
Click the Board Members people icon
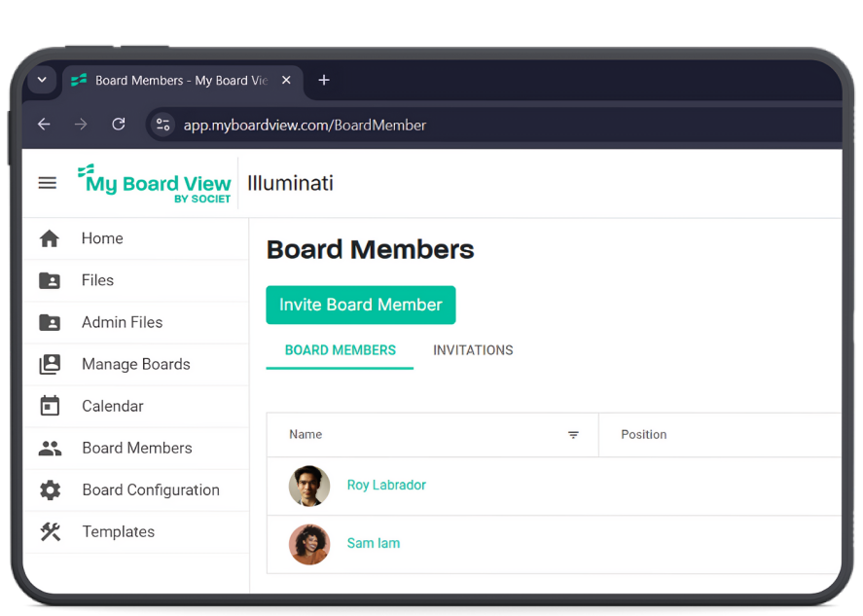pos(49,448)
